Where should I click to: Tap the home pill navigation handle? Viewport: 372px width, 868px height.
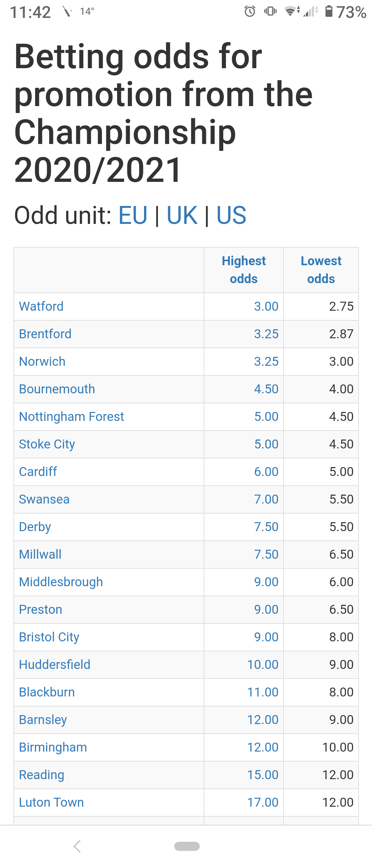coord(187,846)
